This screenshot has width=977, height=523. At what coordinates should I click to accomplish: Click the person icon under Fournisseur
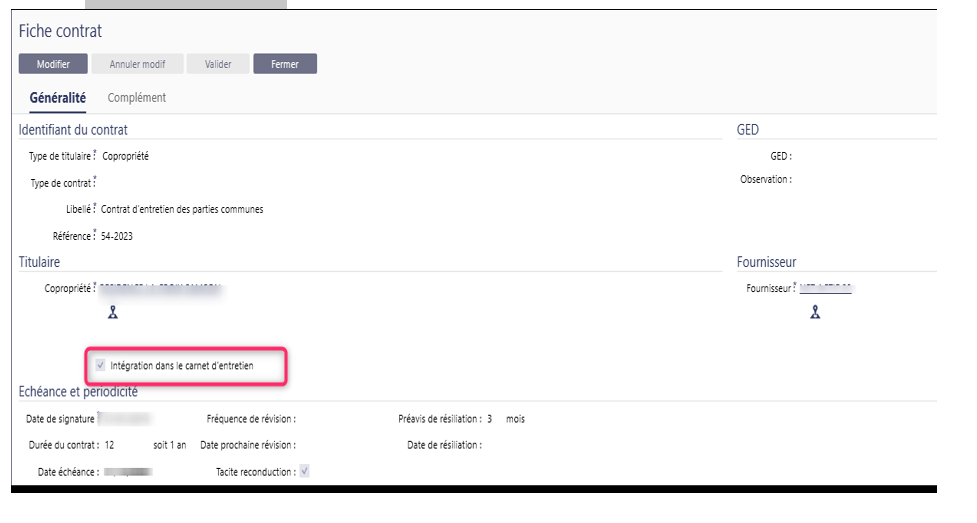point(816,312)
